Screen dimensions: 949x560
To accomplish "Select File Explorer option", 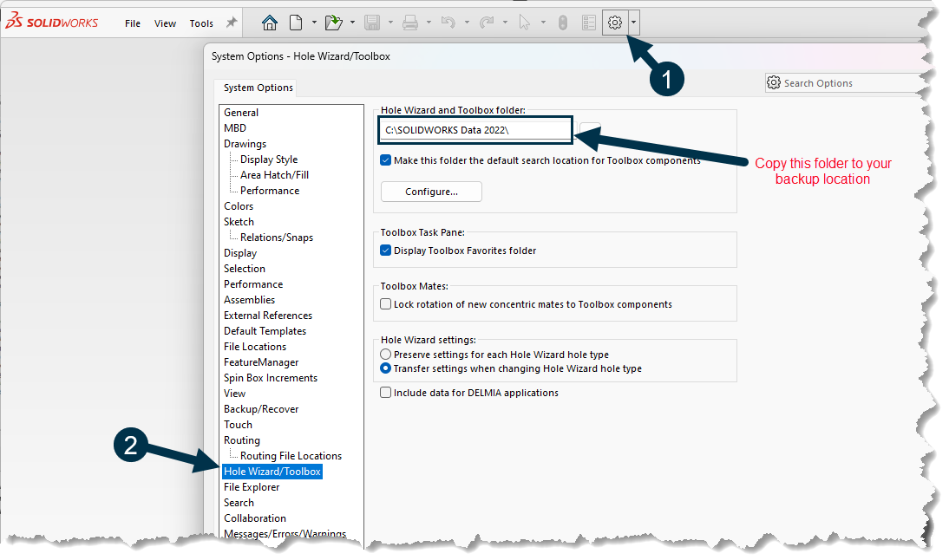I will (252, 487).
